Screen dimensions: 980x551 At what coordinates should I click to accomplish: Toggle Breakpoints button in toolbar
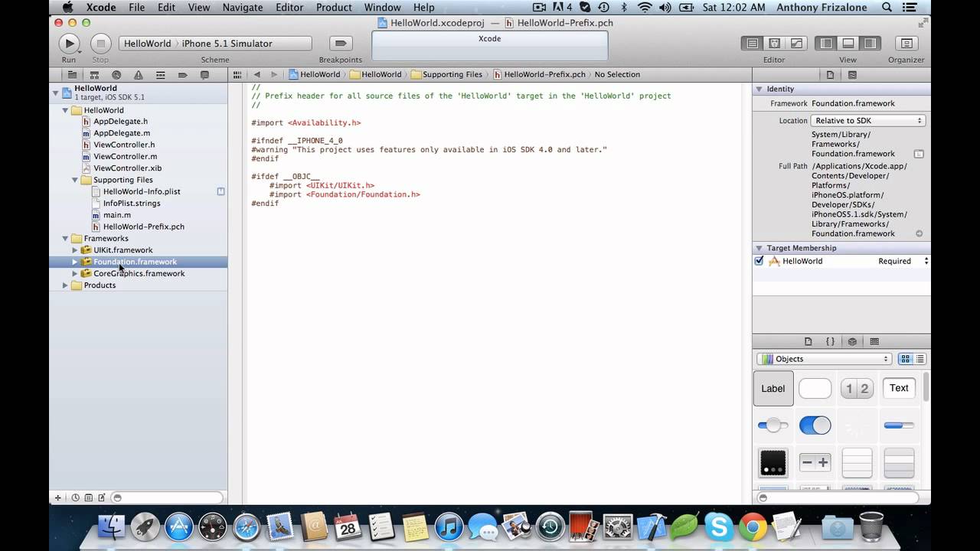pos(341,44)
